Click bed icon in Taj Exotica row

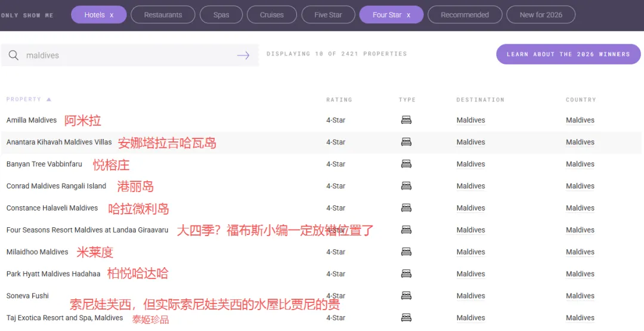click(406, 317)
